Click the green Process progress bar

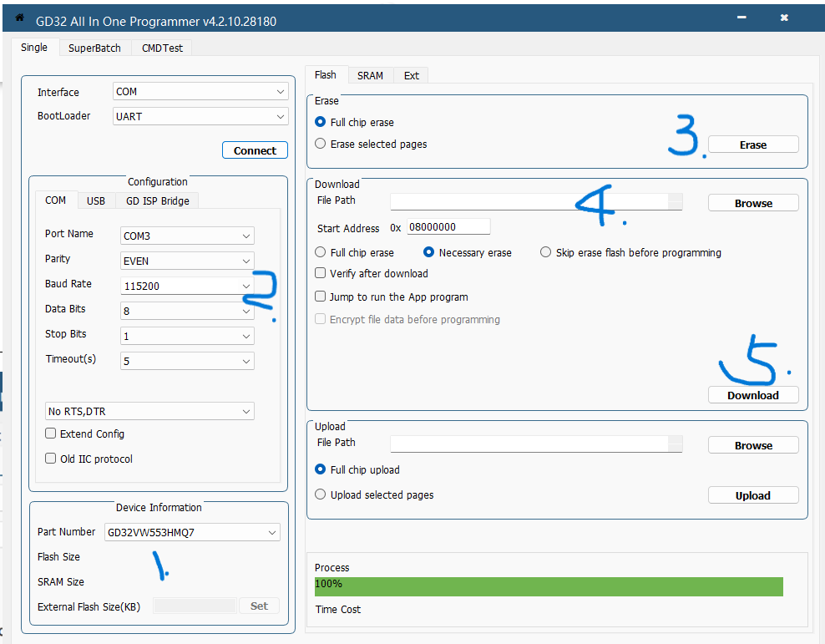point(549,586)
